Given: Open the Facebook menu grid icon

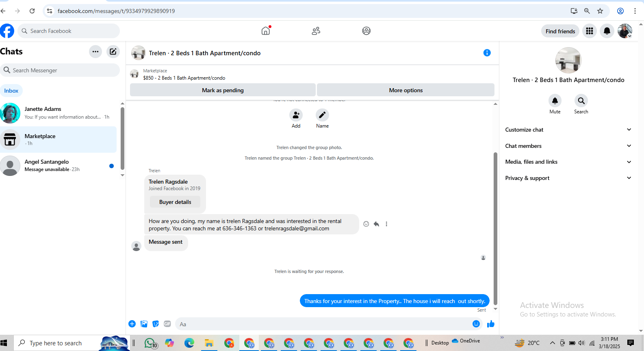Looking at the screenshot, I should click(x=590, y=31).
